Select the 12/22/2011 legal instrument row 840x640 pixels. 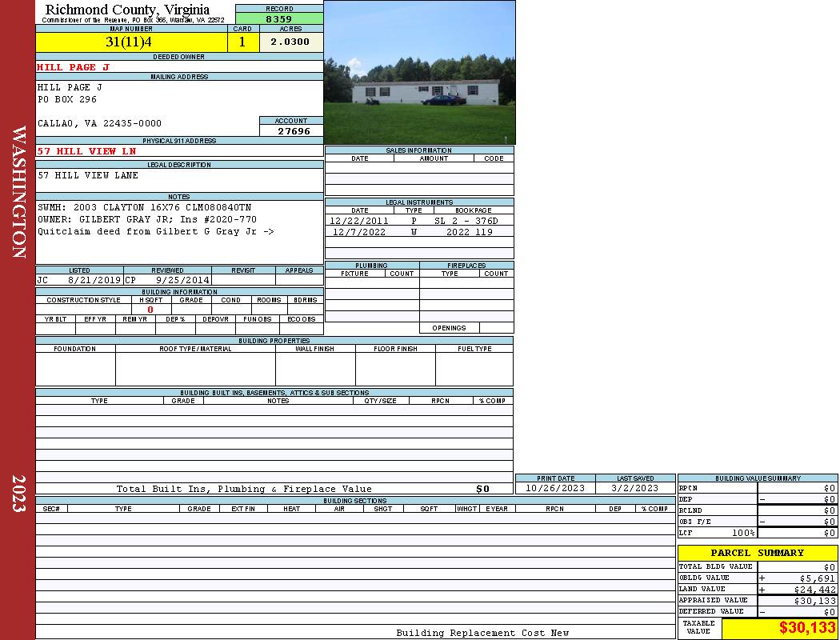[419, 221]
